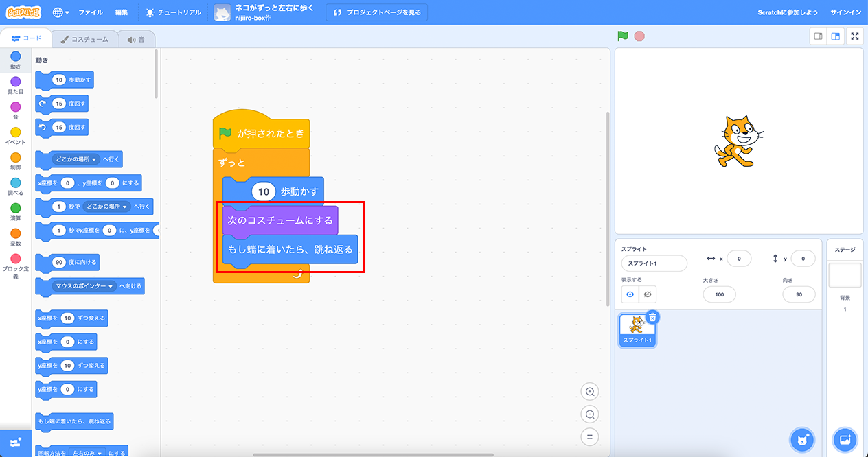Screen dimensions: 868x457
Task: Switch to the コスチューム tab
Action: pos(84,40)
